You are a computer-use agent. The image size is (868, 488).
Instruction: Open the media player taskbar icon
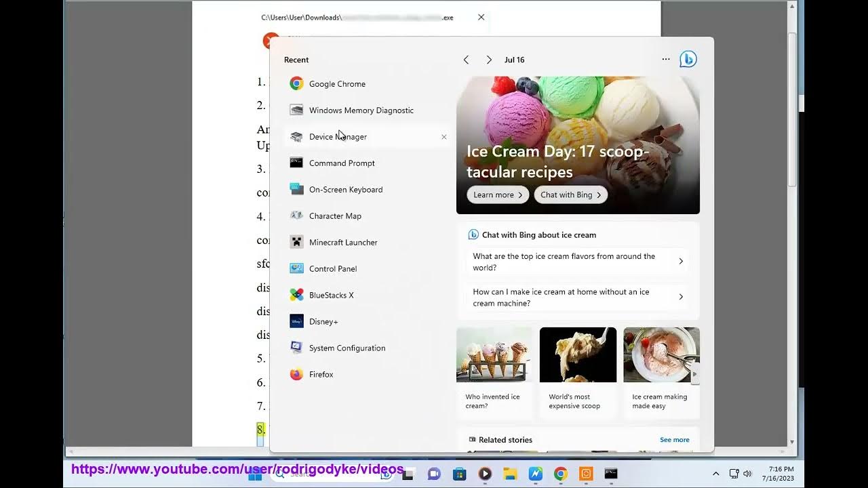(x=485, y=474)
